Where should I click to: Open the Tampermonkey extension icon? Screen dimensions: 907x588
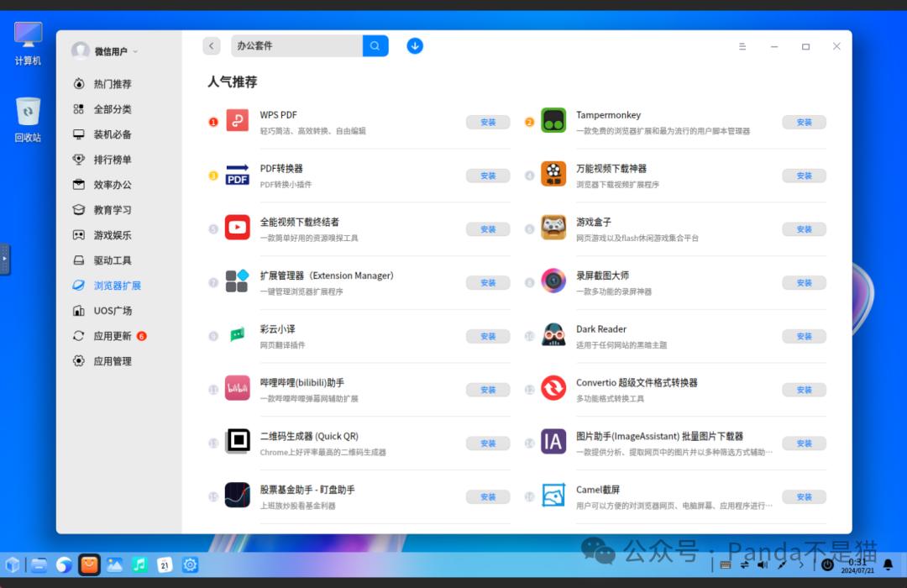tap(553, 121)
